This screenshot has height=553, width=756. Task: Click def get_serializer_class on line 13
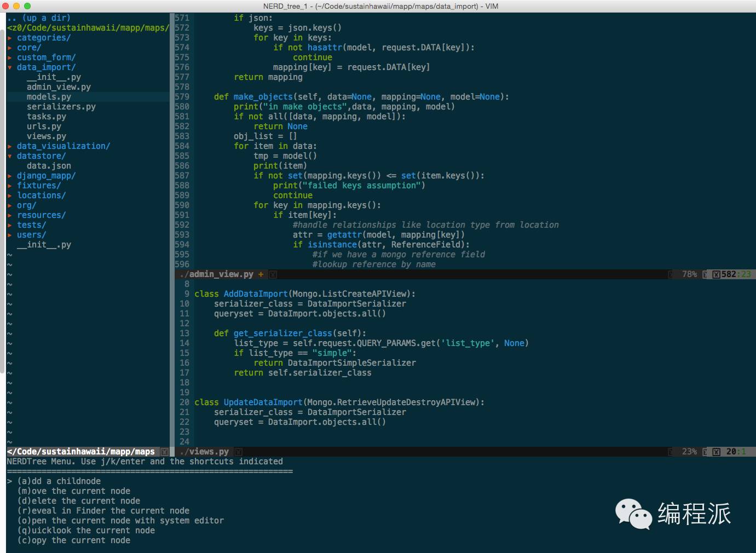coord(290,333)
